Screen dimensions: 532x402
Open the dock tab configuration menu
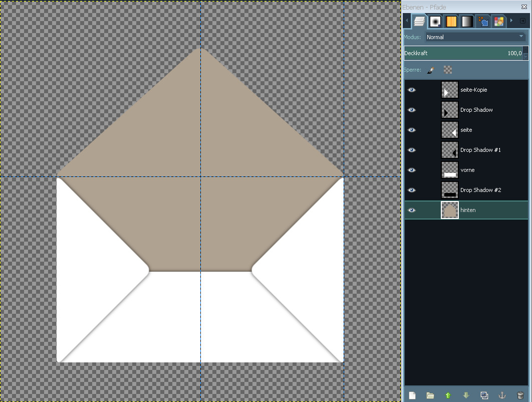coord(522,21)
